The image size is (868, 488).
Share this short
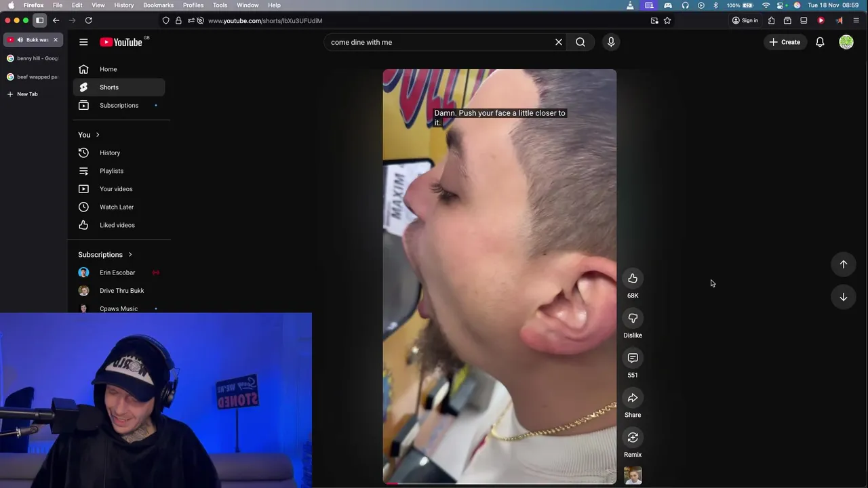pos(633,398)
